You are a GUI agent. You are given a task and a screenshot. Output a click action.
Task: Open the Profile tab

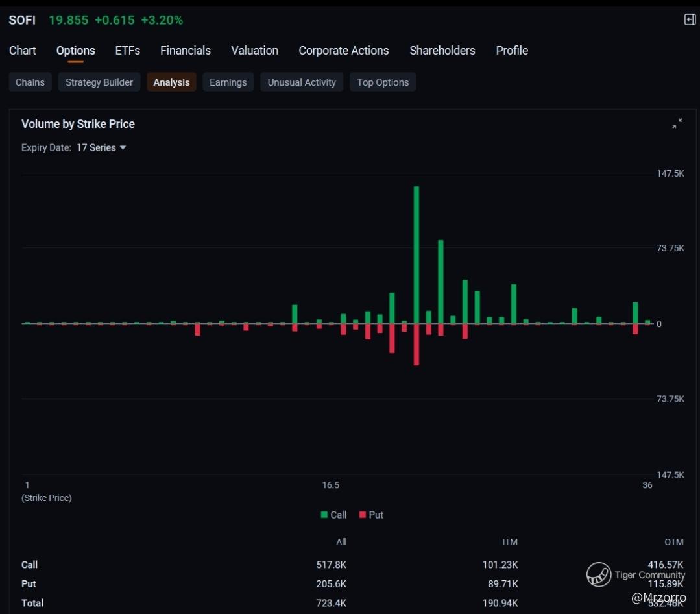[x=512, y=51]
